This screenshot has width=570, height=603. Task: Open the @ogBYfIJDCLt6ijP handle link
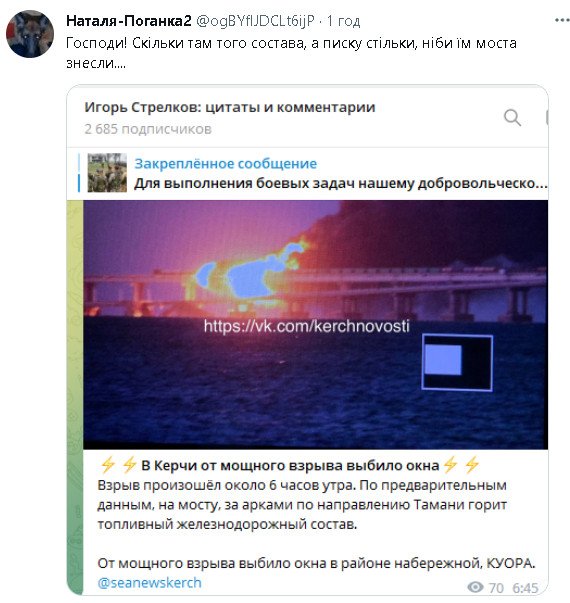click(x=255, y=21)
